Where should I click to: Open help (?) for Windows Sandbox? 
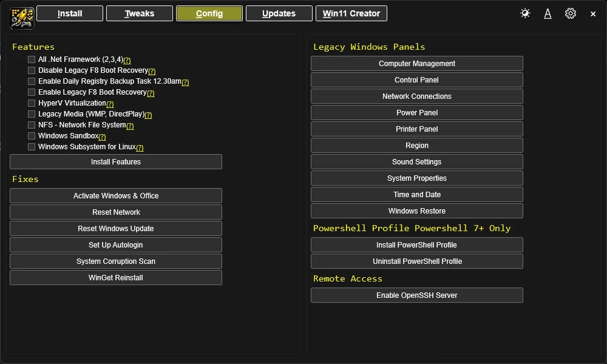(x=102, y=136)
